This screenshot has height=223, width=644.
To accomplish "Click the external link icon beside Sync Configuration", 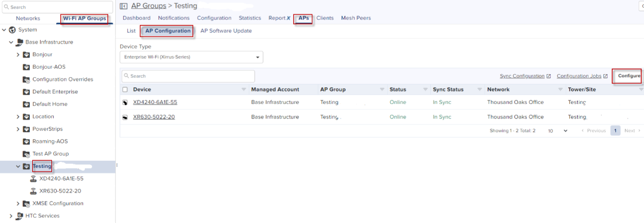I will click(x=548, y=77).
